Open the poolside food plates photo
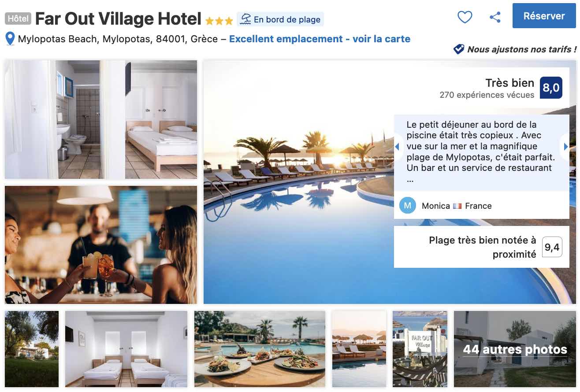This screenshot has height=392, width=580. pos(260,349)
